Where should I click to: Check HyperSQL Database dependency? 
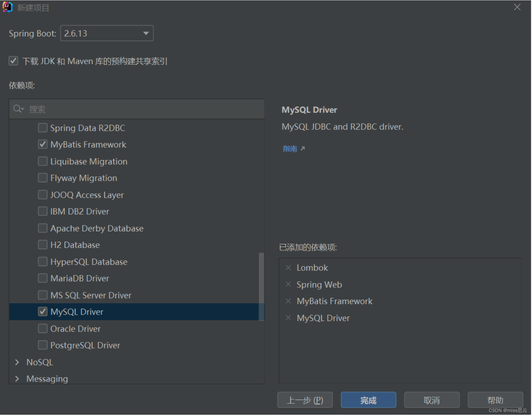pyautogui.click(x=43, y=262)
